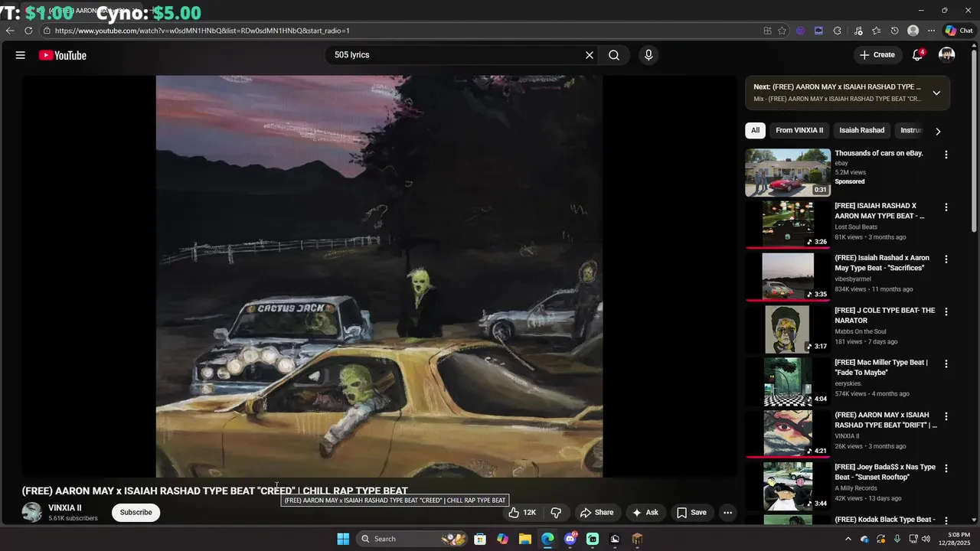Open the YouTube guide hamburger menu

(x=21, y=55)
